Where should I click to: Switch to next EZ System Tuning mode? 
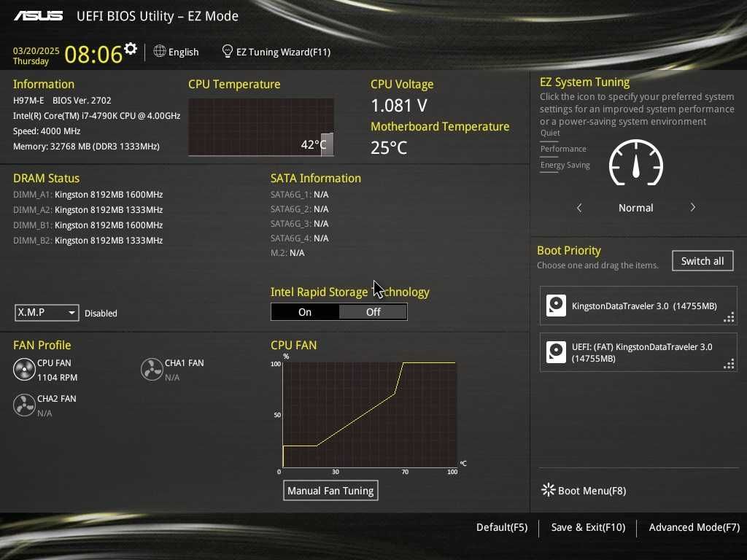693,208
